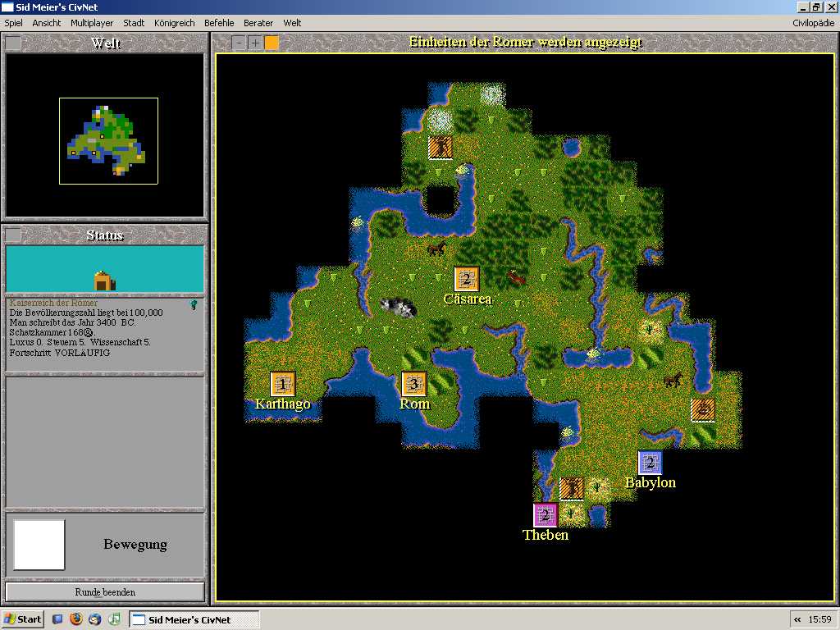Viewport: 840px width, 630px height.
Task: Select the blue Babylon city tile
Action: pos(651,463)
